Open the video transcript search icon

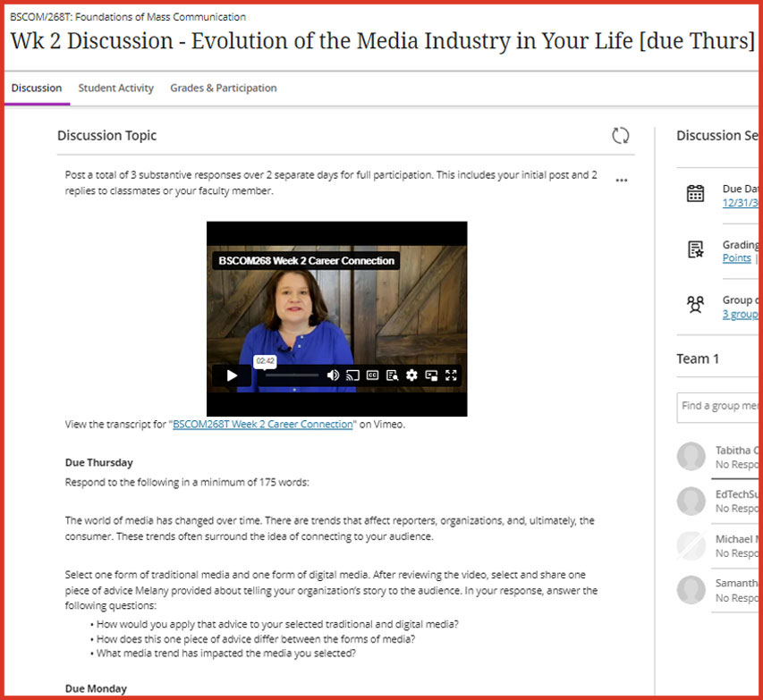[392, 375]
